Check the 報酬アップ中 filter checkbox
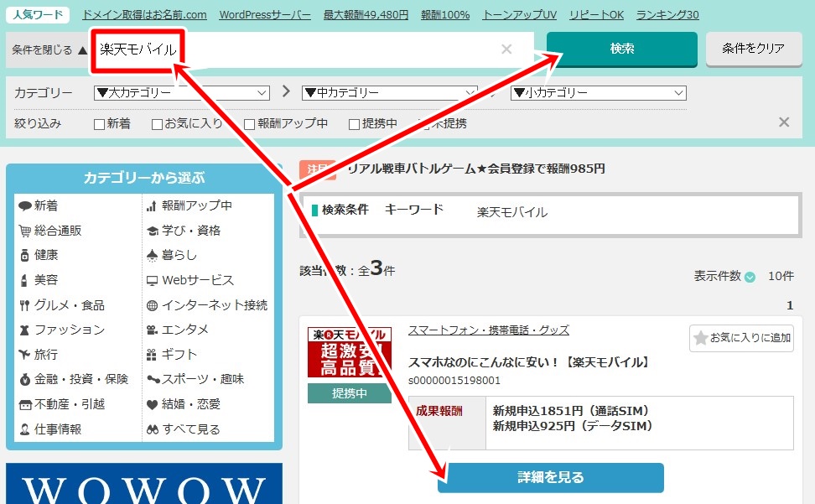The image size is (815, 504). click(250, 124)
